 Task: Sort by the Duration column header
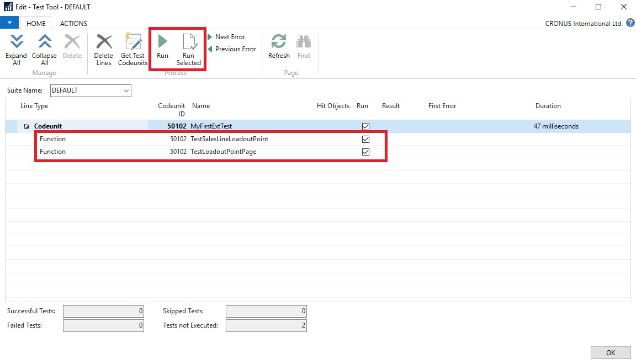click(x=548, y=106)
